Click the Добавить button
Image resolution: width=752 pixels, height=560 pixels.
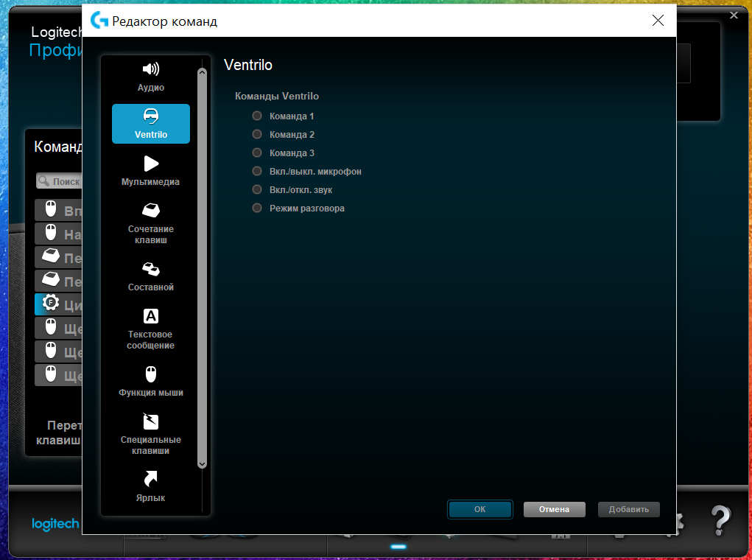(x=629, y=509)
